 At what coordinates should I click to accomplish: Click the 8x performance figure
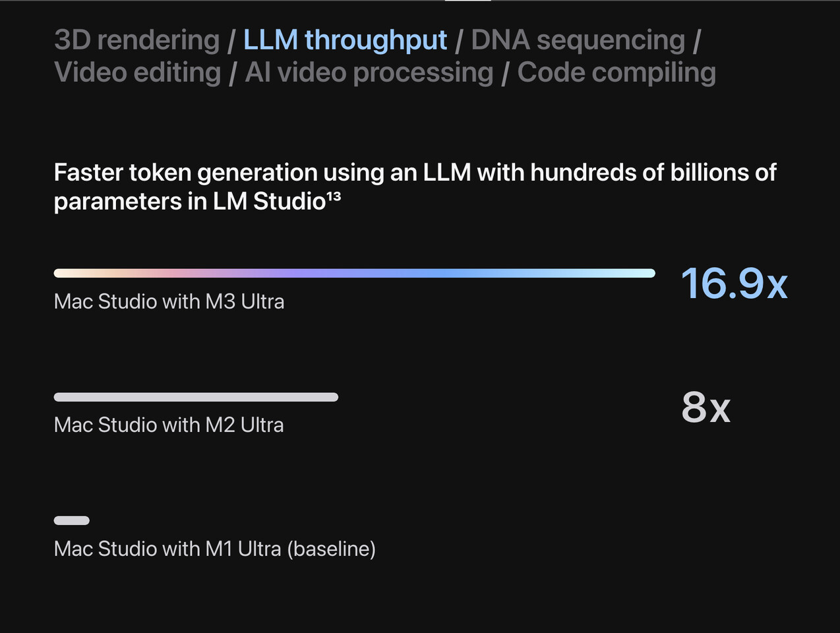click(706, 407)
